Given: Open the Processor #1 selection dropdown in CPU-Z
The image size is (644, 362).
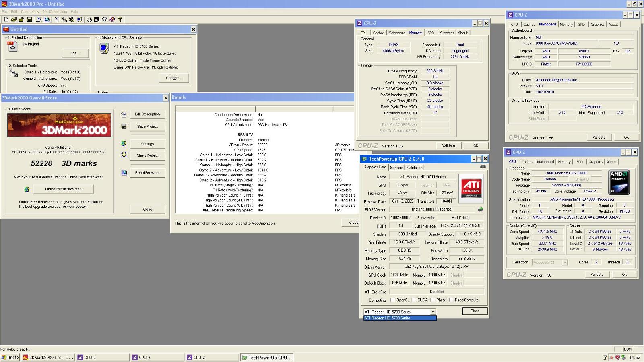Looking at the screenshot, I should point(565,263).
